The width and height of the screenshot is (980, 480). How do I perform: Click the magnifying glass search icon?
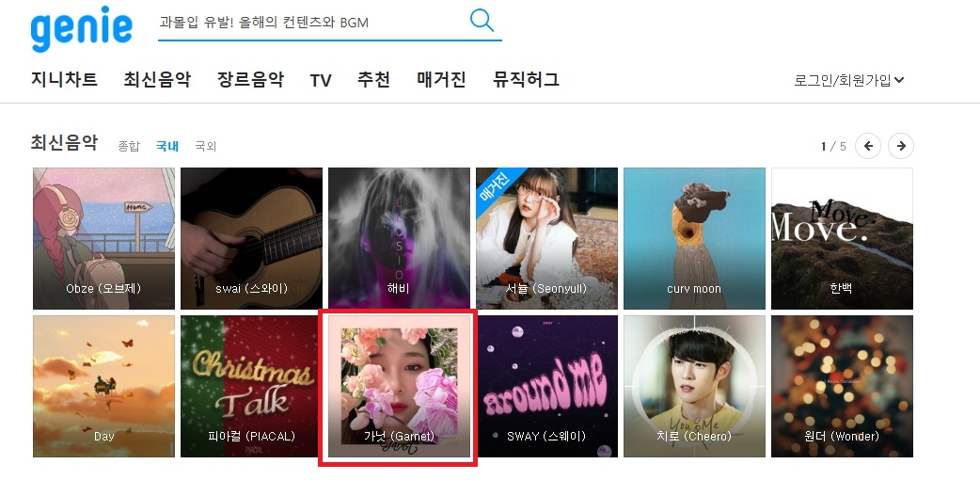pos(482,21)
